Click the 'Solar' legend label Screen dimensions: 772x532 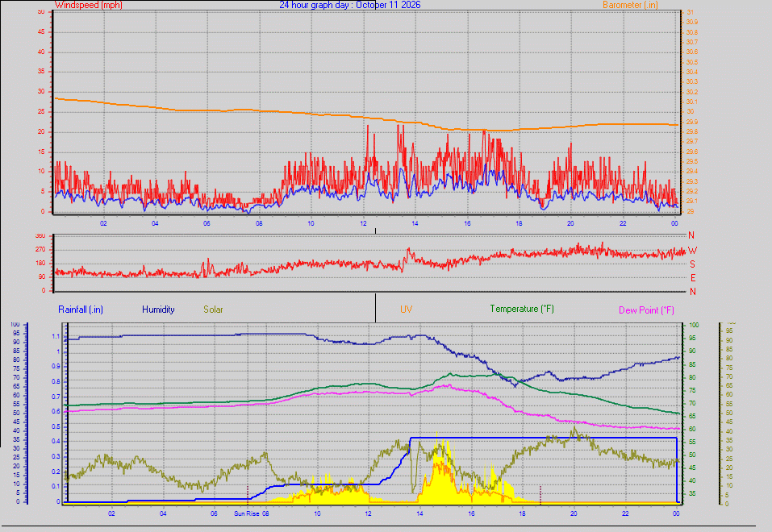click(213, 310)
